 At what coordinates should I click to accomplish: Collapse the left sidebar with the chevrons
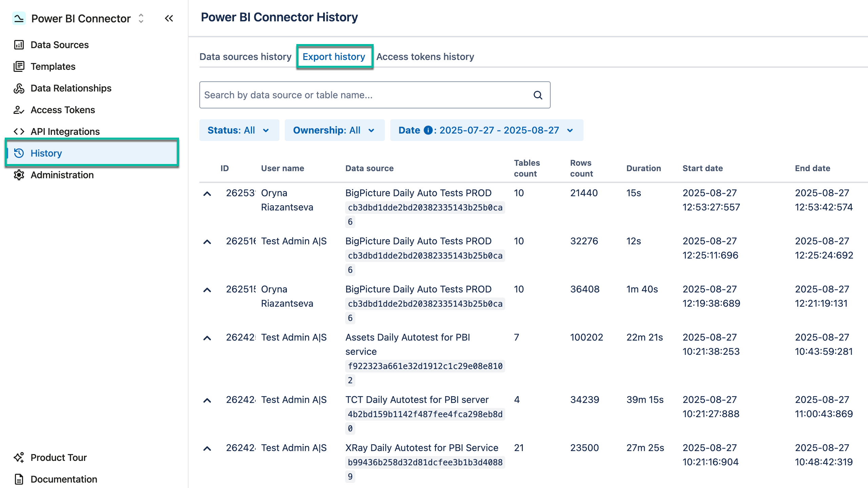click(169, 19)
